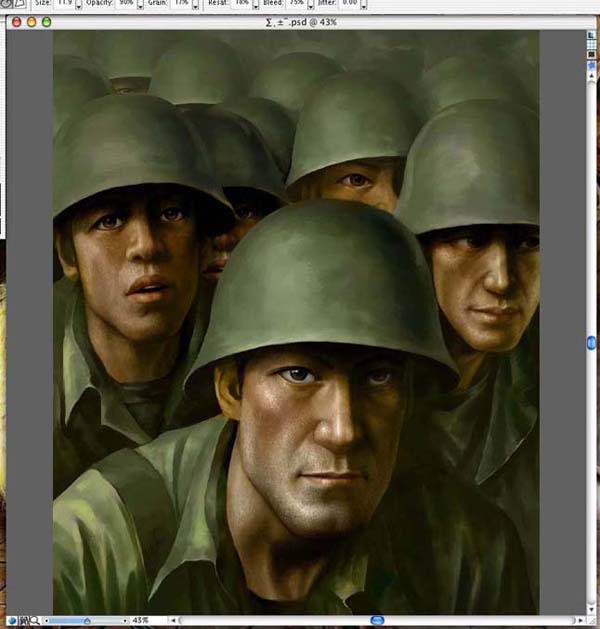600x629 pixels.
Task: Click the horizontal scrollbar right arrow
Action: coord(580,621)
